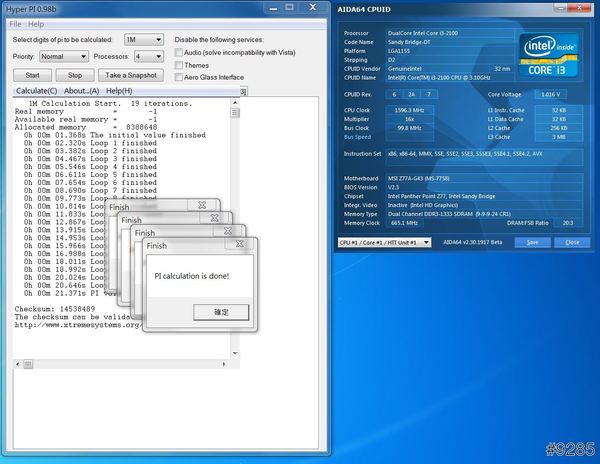Enable the Audio service disable checkbox
Image resolution: width=600 pixels, height=464 pixels.
(x=179, y=51)
